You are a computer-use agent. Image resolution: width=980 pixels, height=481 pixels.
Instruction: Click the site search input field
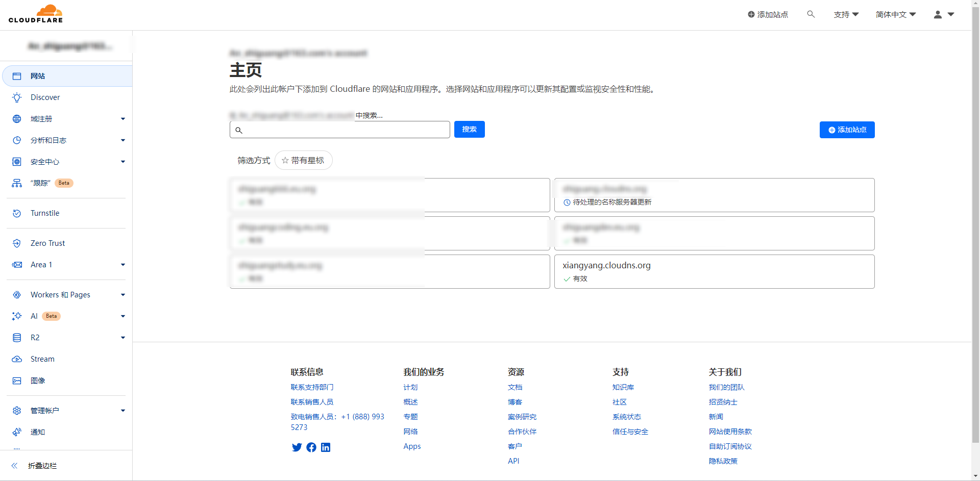coord(339,130)
